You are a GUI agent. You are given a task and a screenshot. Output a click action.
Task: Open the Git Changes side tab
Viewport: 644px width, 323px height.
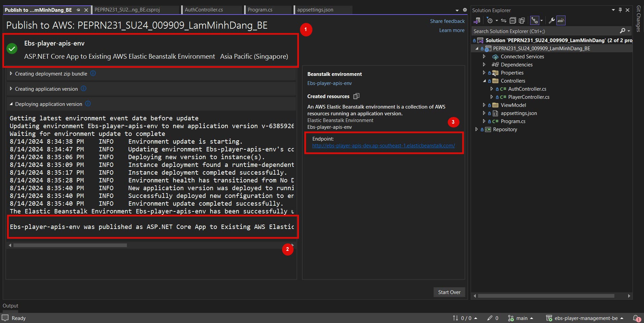638,19
